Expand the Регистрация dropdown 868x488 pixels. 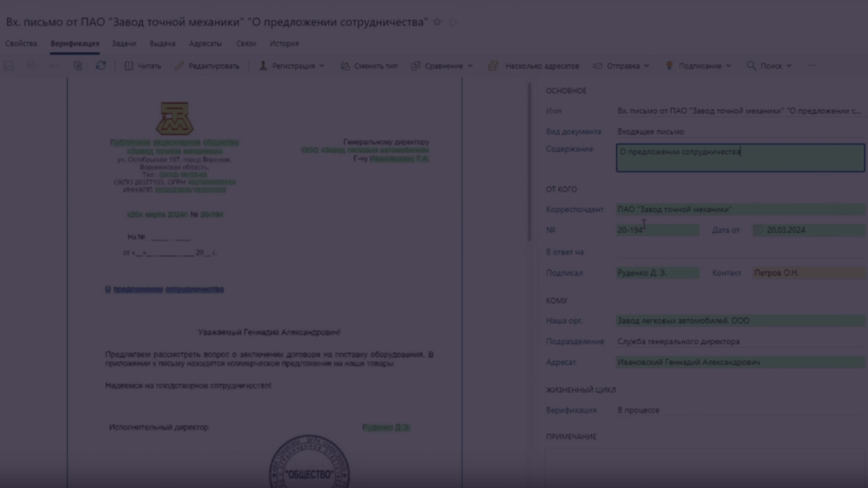point(292,66)
